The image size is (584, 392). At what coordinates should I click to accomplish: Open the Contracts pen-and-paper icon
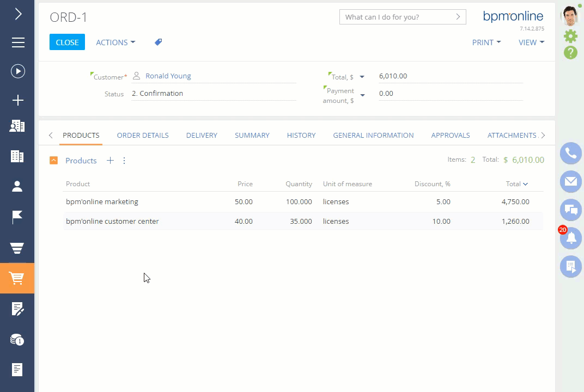pyautogui.click(x=17, y=309)
